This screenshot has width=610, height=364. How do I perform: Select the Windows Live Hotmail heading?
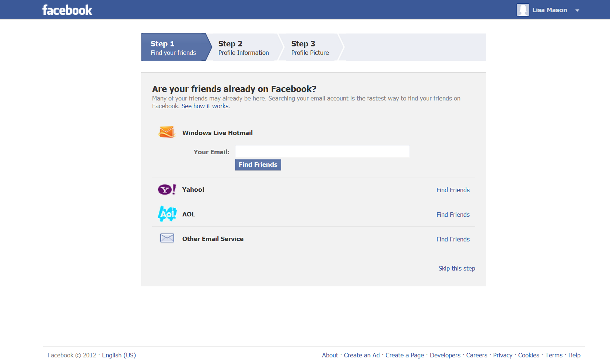(217, 133)
